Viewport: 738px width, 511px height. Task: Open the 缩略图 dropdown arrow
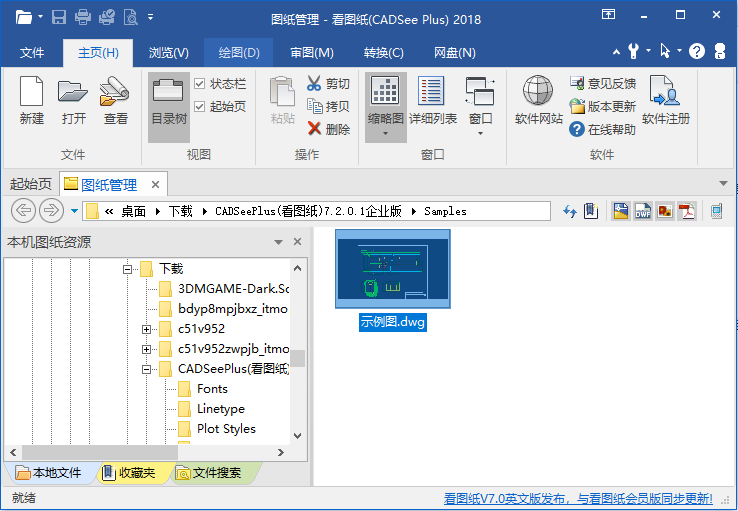tap(385, 135)
